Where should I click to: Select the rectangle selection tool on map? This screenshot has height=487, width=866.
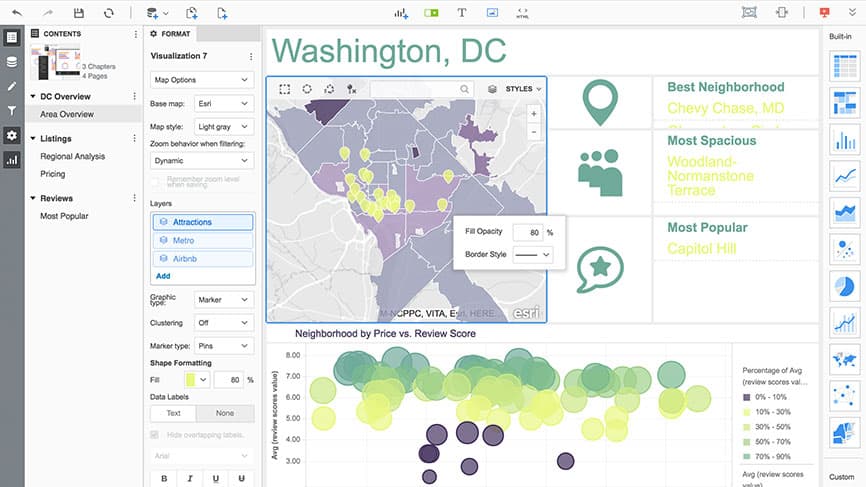(x=285, y=89)
